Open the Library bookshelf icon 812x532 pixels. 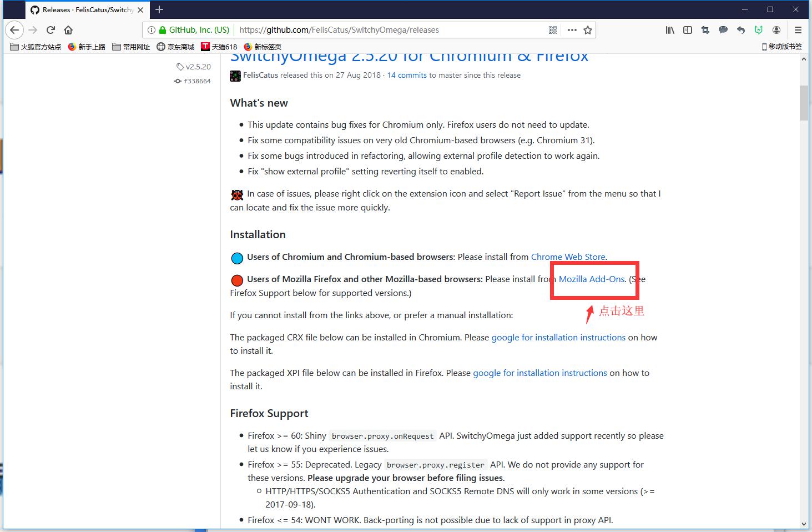670,30
